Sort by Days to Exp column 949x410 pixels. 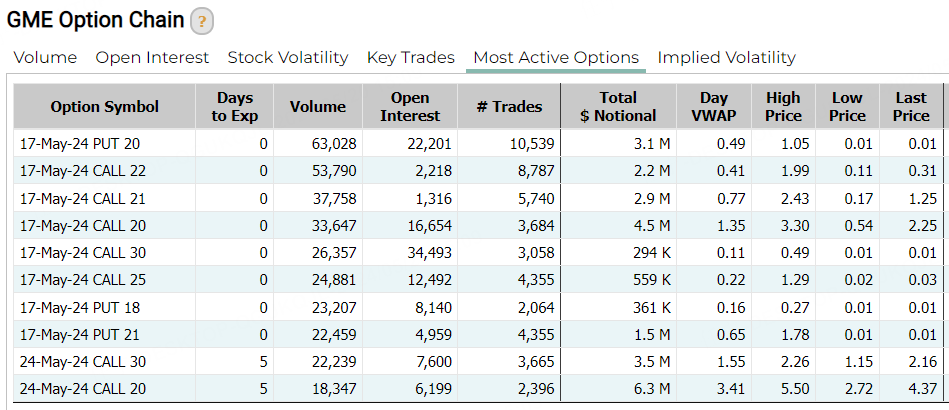tap(234, 107)
